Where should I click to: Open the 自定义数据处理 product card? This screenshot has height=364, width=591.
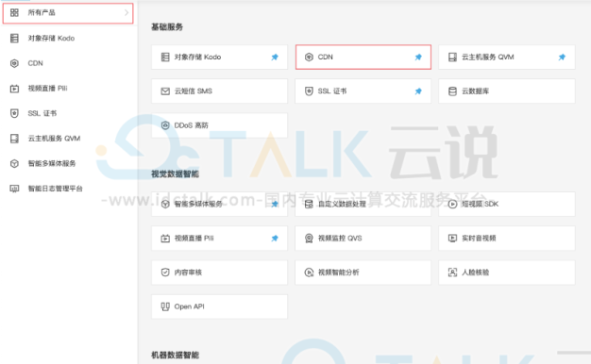click(363, 204)
